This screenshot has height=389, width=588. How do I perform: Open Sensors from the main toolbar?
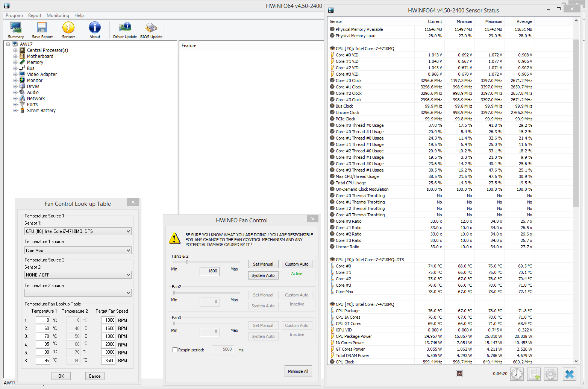coord(68,30)
